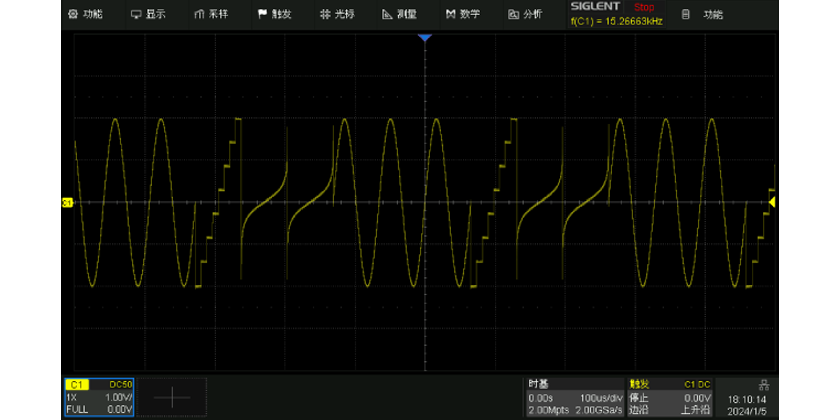The image size is (840, 420).
Task: Click the 触发 (Trigger) flag icon
Action: click(x=262, y=14)
